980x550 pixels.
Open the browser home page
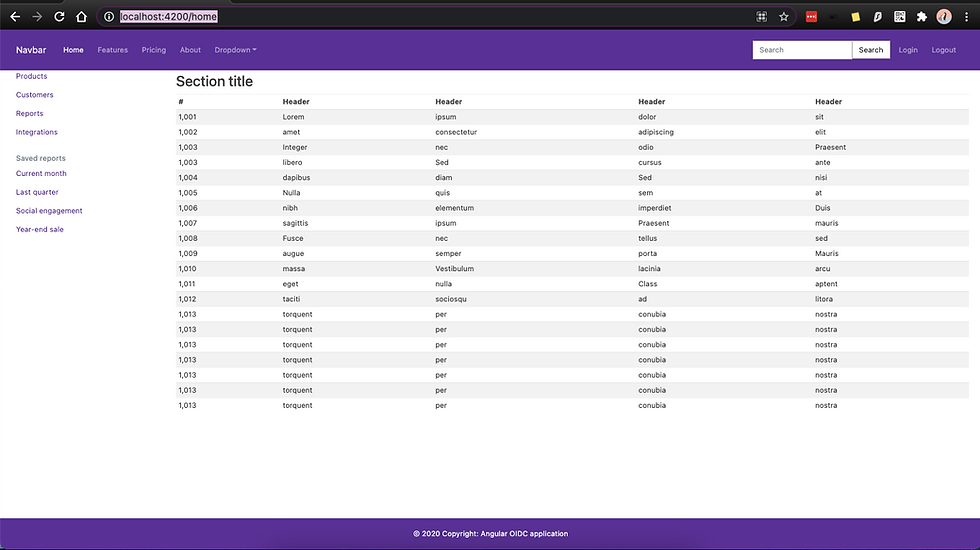[81, 17]
